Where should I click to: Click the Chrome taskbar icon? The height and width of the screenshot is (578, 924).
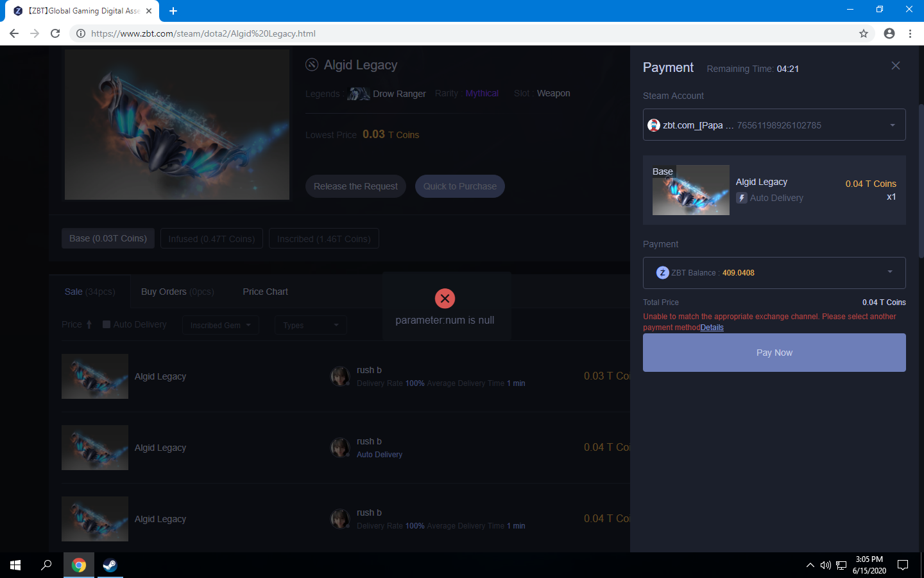pos(79,565)
